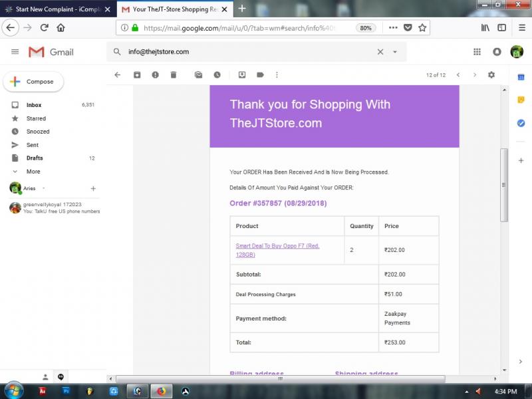Snooze this email with clock icon

point(217,75)
